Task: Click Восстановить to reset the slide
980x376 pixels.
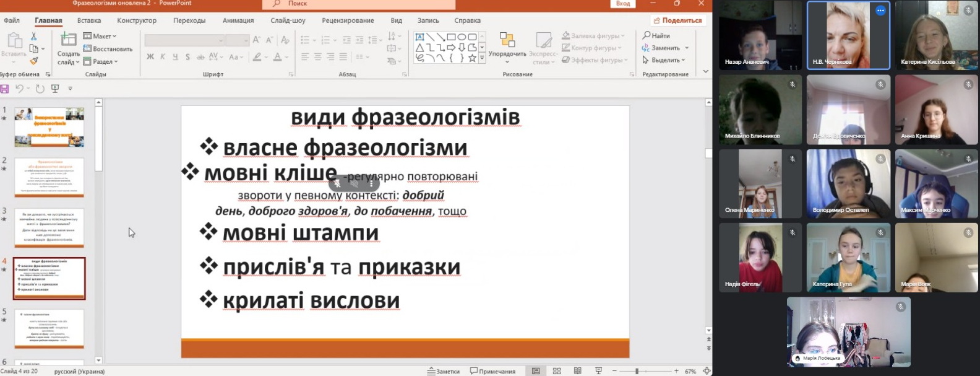Action: pyautogui.click(x=108, y=49)
